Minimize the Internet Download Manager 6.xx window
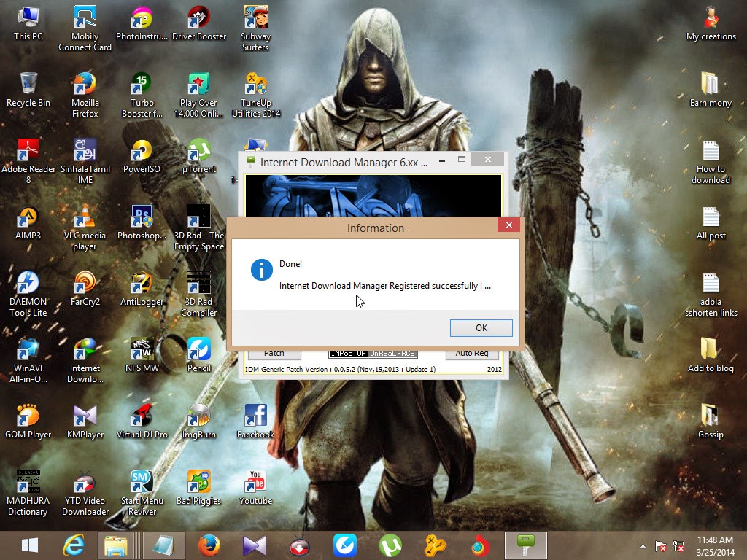Image resolution: width=747 pixels, height=560 pixels. [442, 161]
